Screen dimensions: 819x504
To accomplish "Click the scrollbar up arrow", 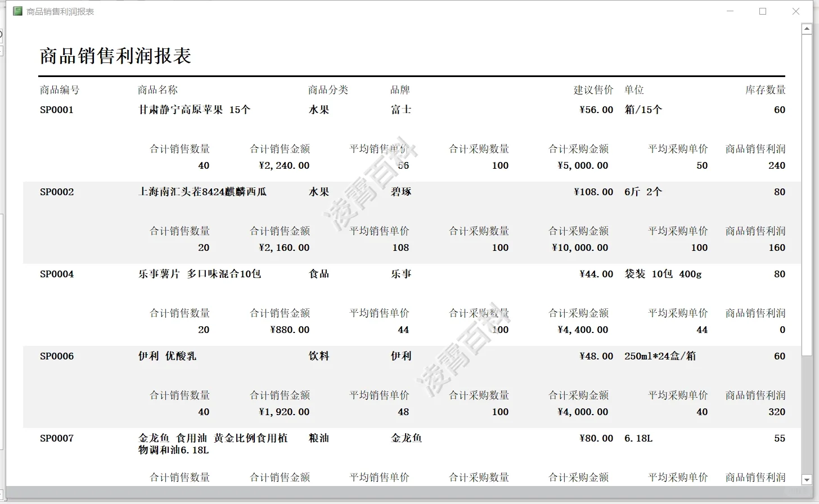I will tap(807, 29).
